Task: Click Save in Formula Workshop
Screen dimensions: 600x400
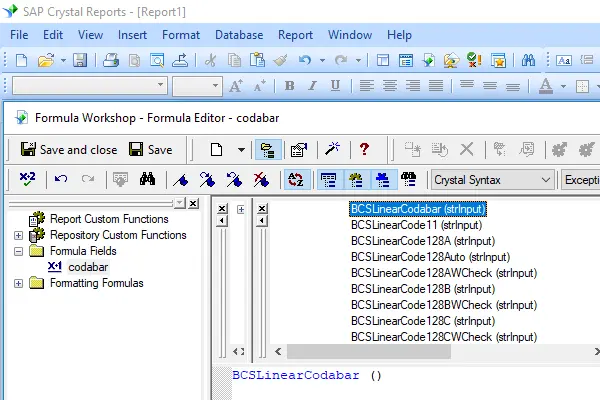Action: [151, 149]
